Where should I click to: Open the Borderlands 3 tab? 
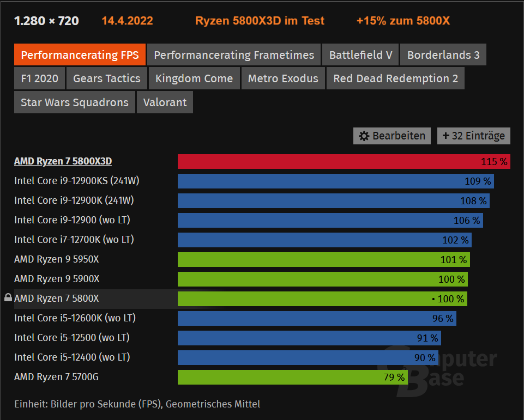[x=443, y=55]
